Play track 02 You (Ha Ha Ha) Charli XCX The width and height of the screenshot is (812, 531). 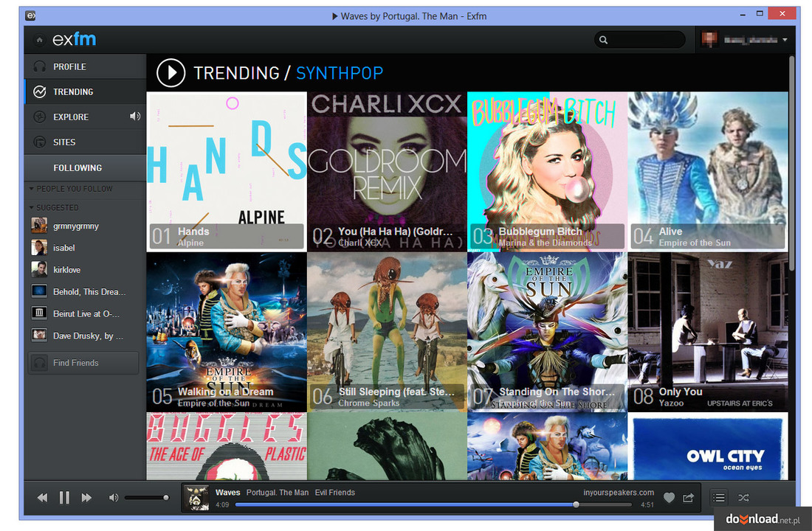pyautogui.click(x=388, y=172)
